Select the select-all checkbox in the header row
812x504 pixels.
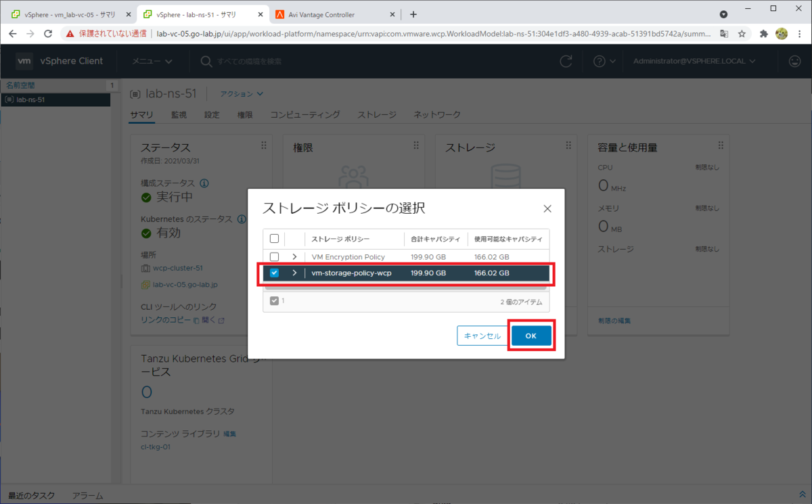point(274,238)
